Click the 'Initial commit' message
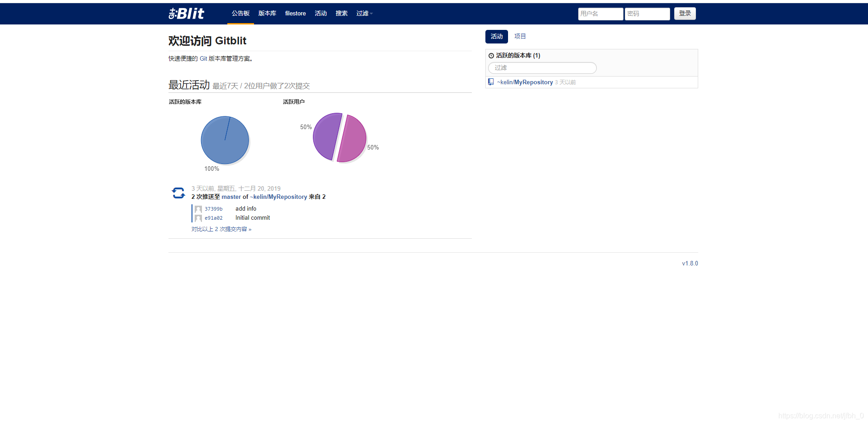 [x=253, y=218]
